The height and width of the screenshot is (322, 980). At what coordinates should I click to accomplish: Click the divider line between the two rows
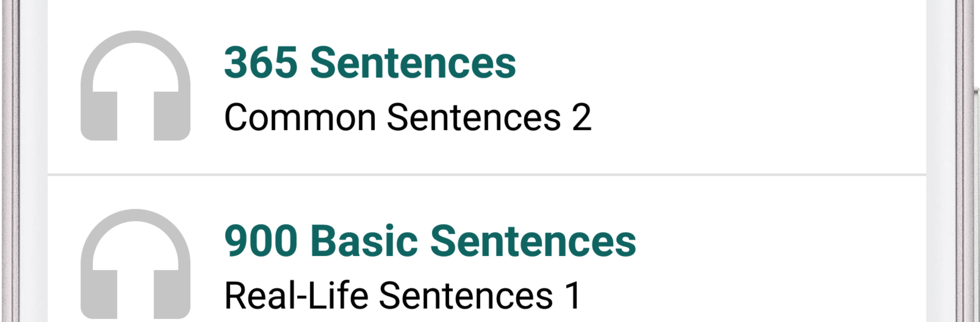point(487,175)
